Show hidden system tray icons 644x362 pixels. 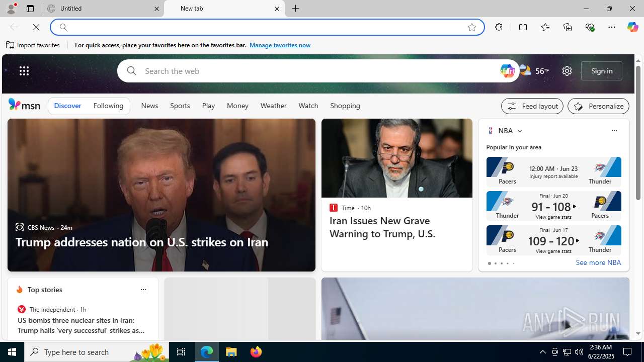coord(542,352)
